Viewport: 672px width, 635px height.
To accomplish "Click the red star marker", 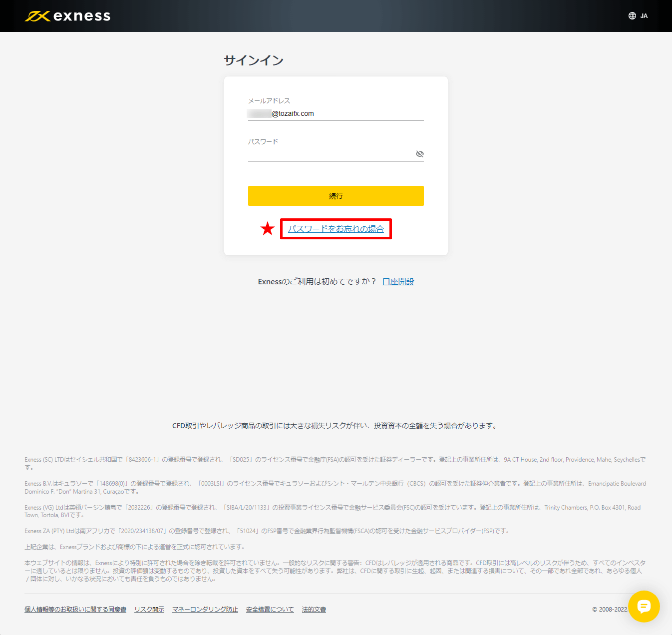I will (268, 228).
